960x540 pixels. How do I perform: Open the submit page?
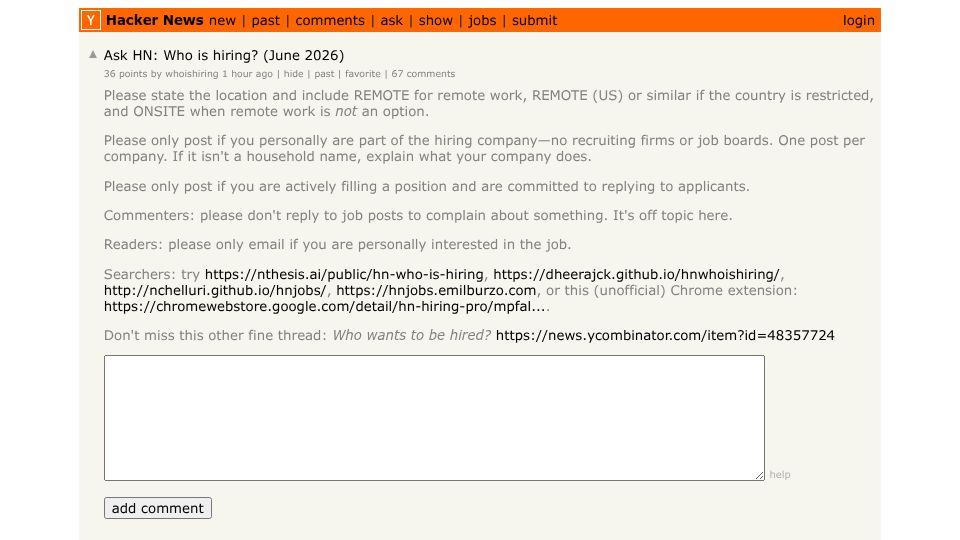[x=534, y=21]
